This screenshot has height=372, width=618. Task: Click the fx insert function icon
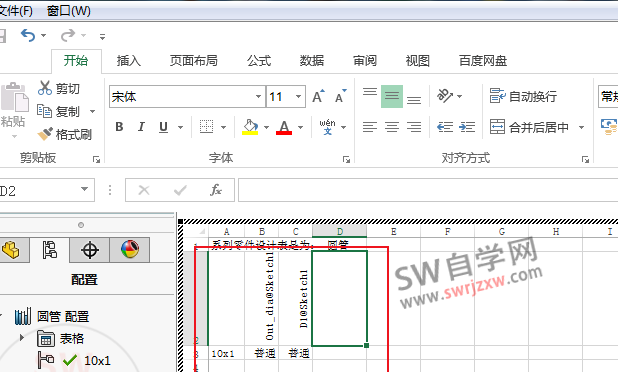click(216, 191)
